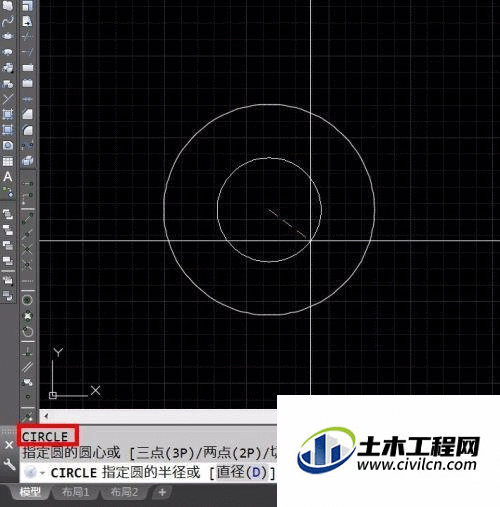Select the Ellipse Arc tool
The height and width of the screenshot is (507, 500).
point(8,52)
